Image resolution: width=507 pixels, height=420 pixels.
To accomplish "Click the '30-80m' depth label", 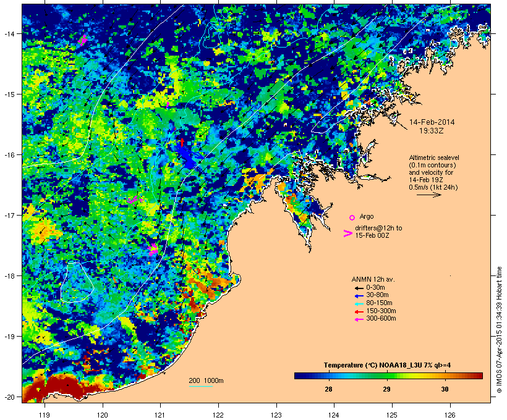I will point(377,295).
